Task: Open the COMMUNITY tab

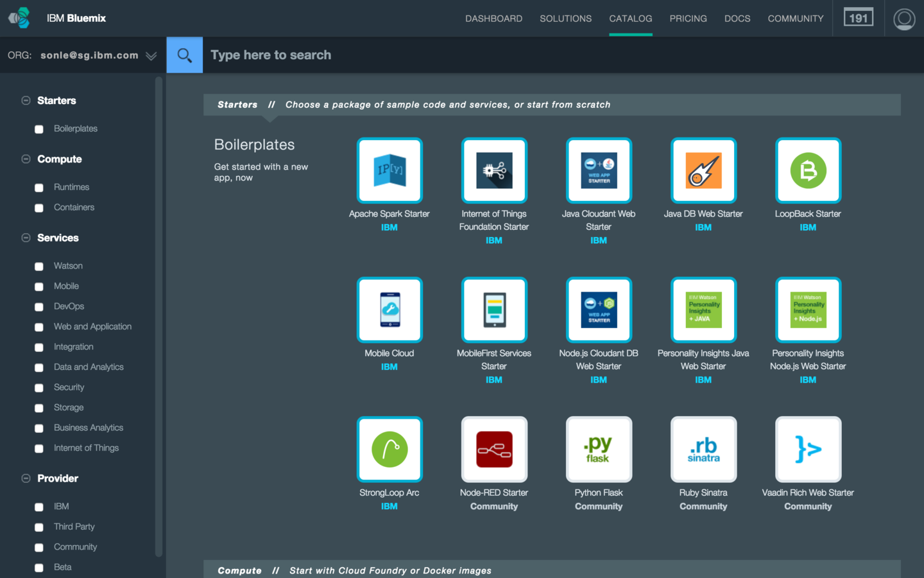Action: 796,19
